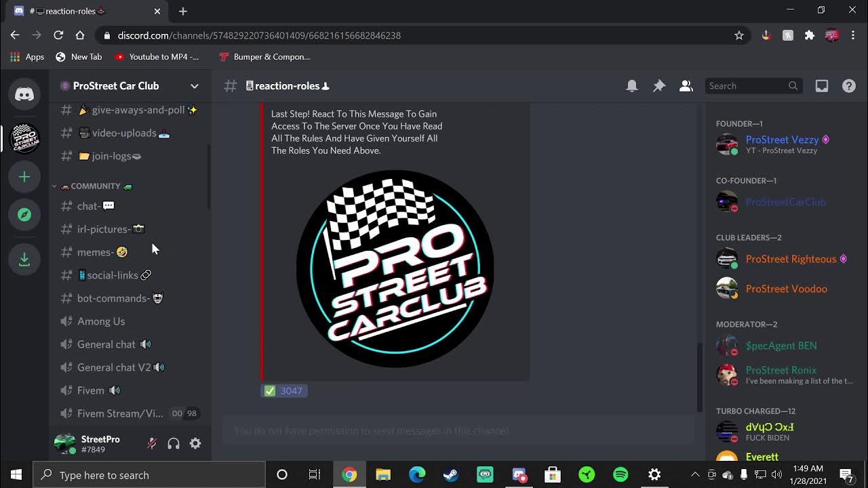
Task: Open Youtube to MP4 bookmark
Action: (157, 57)
